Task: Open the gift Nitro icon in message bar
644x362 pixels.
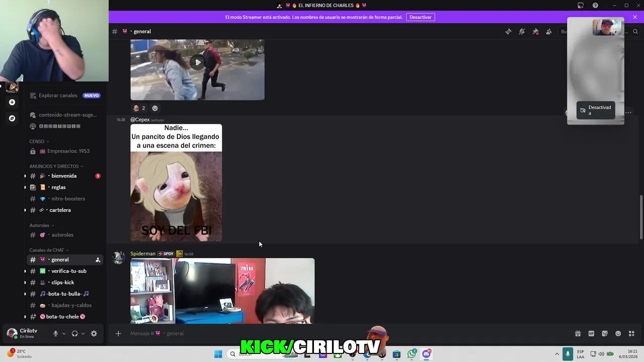Action: [578, 333]
